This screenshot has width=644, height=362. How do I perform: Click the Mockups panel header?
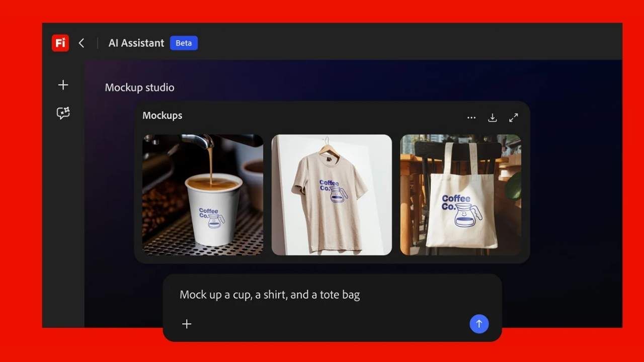coord(162,116)
